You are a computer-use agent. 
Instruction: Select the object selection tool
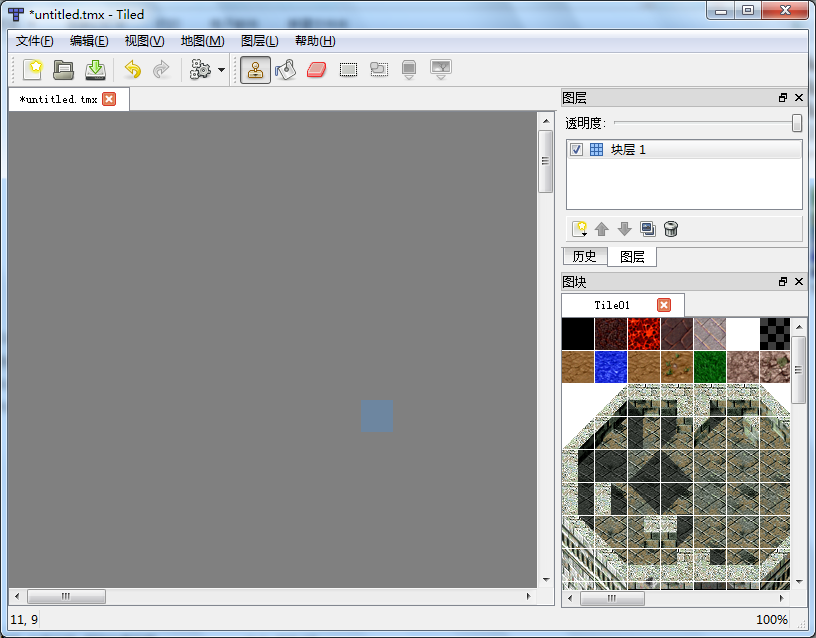pyautogui.click(x=379, y=69)
